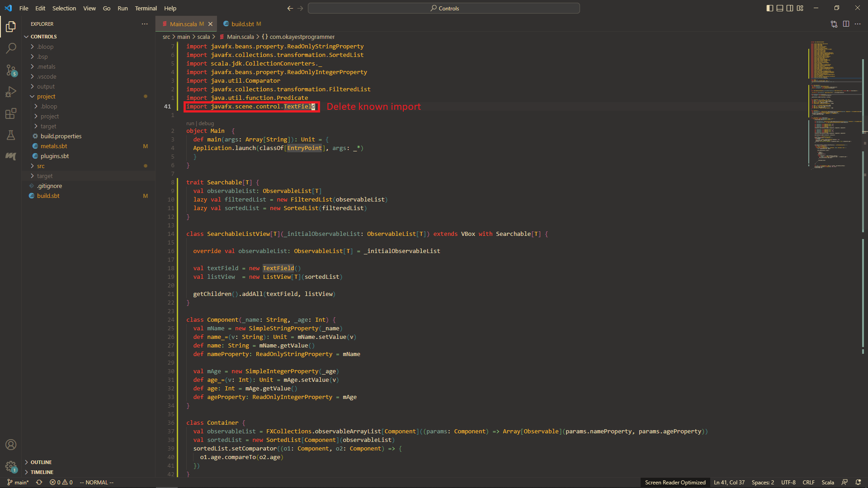
Task: Toggle the panel visibility from the title bar
Action: tap(779, 8)
